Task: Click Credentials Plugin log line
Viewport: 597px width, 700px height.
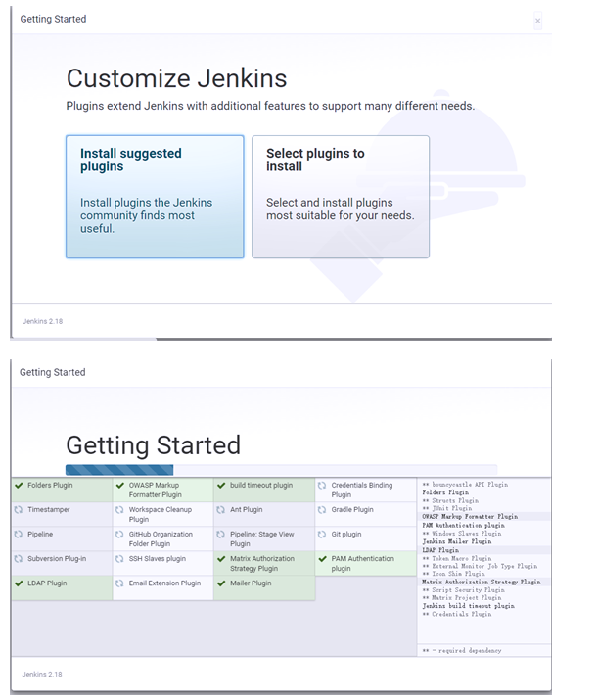Action: [x=457, y=614]
